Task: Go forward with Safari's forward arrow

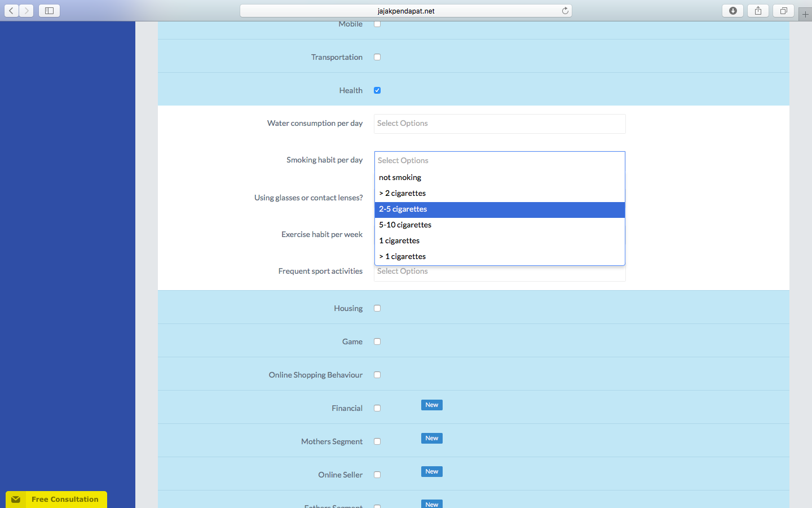Action: coord(26,11)
